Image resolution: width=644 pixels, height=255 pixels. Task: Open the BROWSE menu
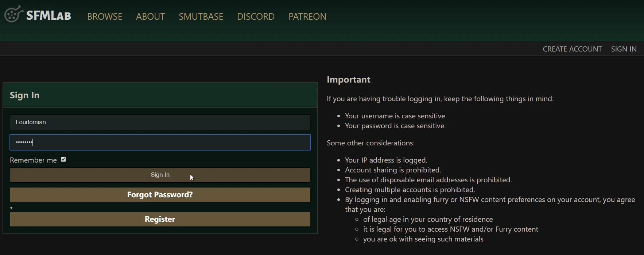tap(105, 16)
